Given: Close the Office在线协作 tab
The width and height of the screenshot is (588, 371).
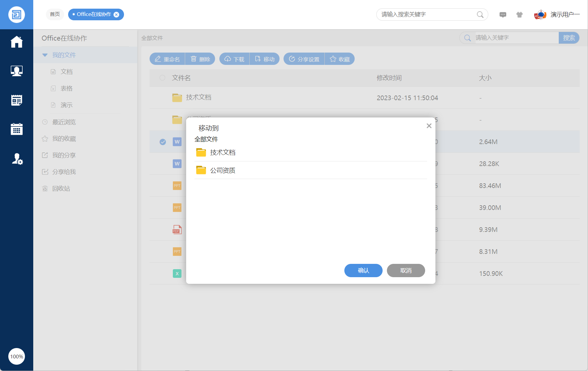Looking at the screenshot, I should tap(116, 15).
